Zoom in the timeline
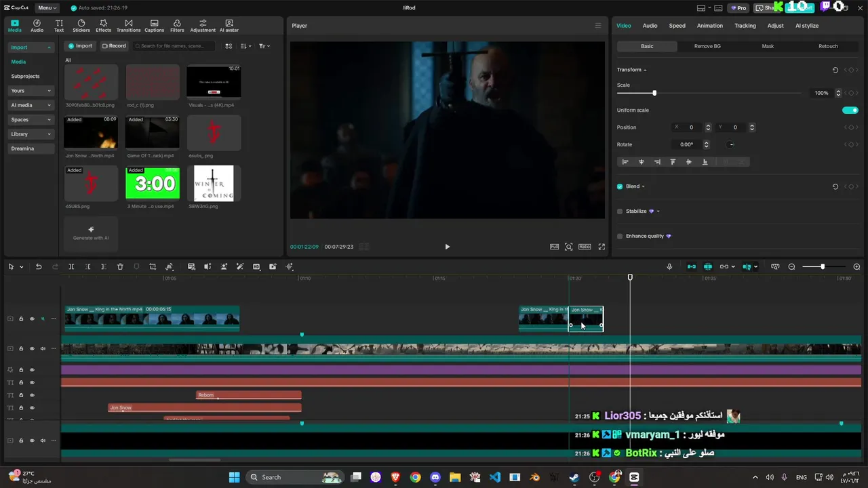The width and height of the screenshot is (868, 488). [x=856, y=266]
